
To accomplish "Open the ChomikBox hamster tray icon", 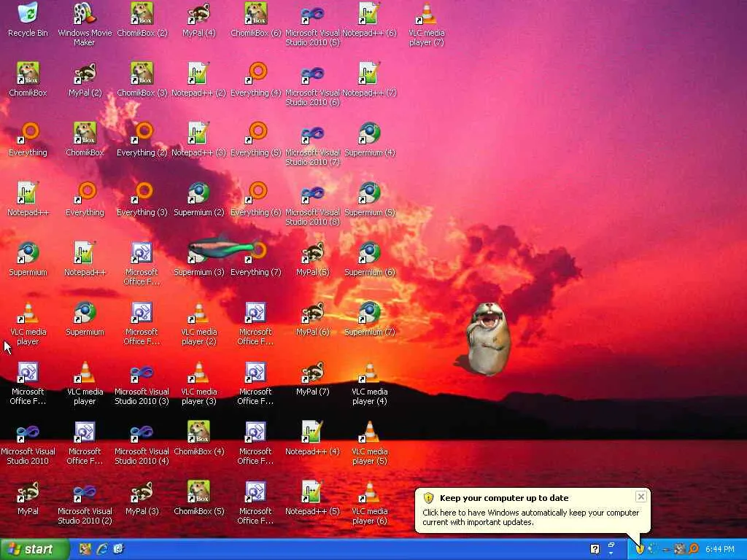I will tap(680, 549).
